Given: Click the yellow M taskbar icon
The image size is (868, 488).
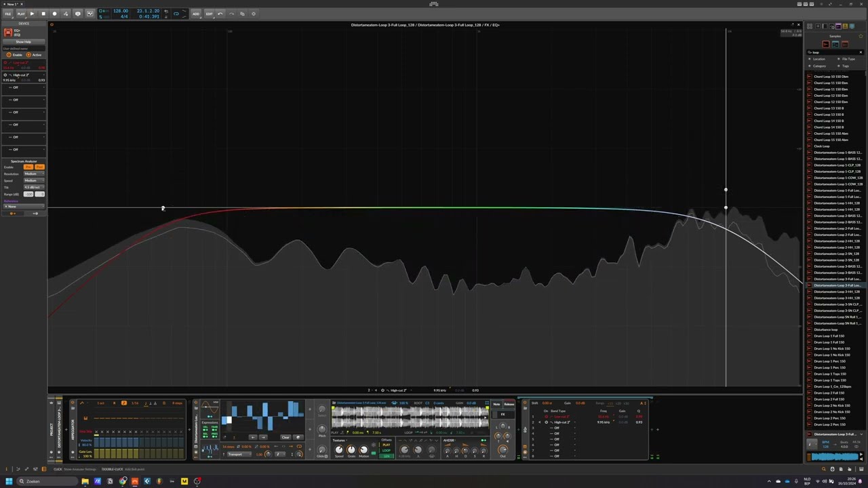Looking at the screenshot, I should pos(184,481).
